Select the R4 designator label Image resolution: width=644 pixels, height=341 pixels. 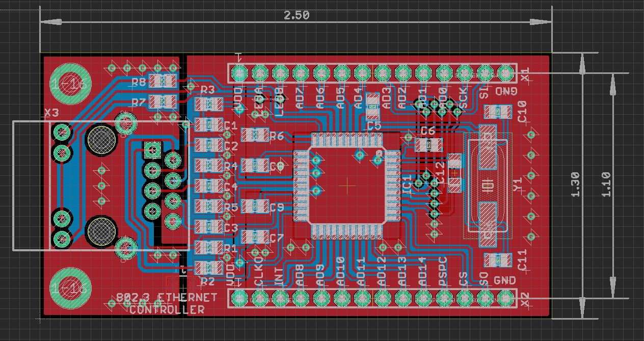230,167
